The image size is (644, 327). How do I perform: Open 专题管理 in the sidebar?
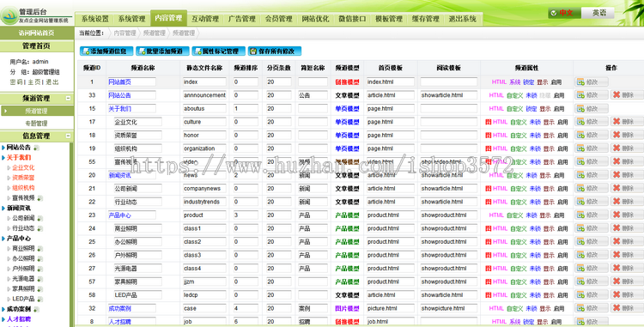[36, 123]
